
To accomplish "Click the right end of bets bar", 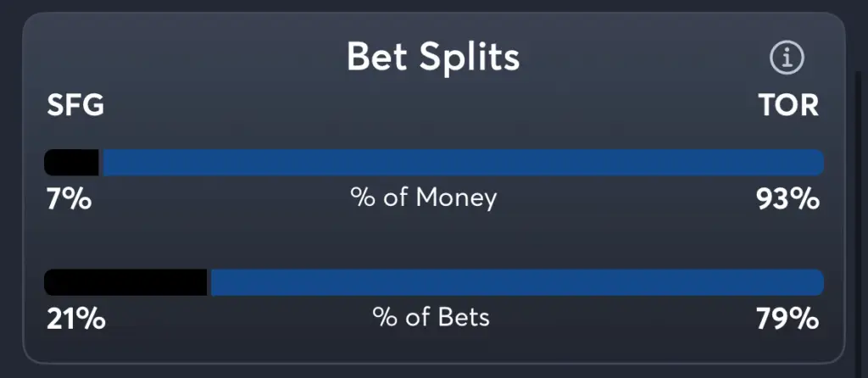I will 818,282.
